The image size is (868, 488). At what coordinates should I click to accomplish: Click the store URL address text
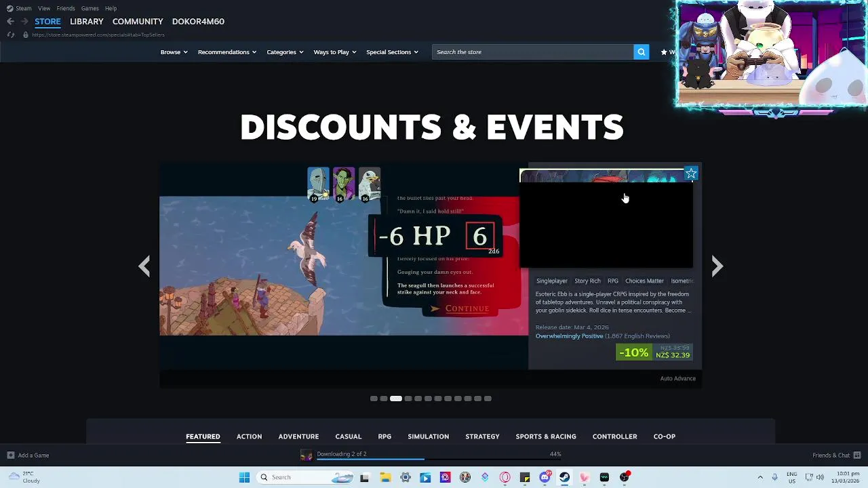(x=98, y=35)
